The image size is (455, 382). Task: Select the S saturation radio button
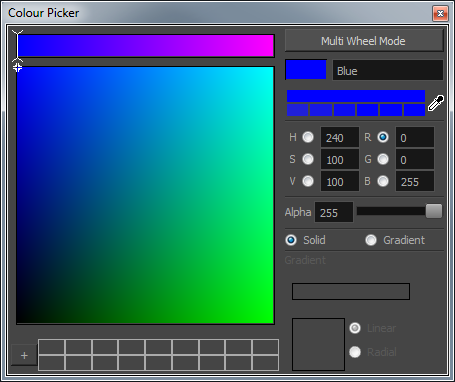pyautogui.click(x=308, y=159)
